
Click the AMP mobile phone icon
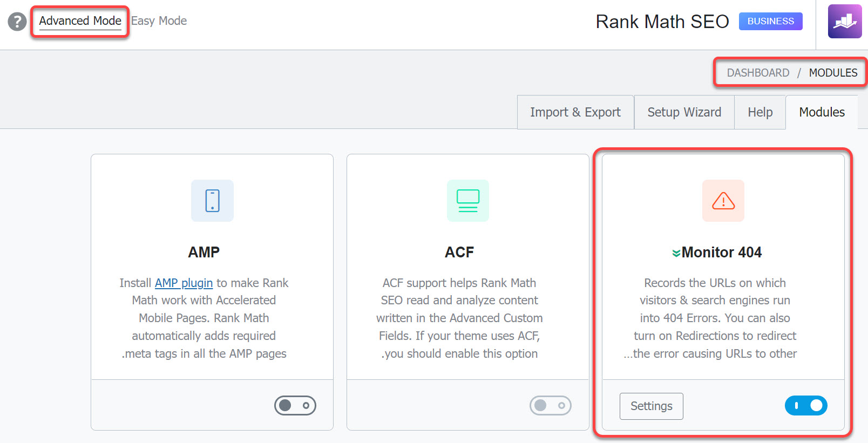click(x=212, y=201)
